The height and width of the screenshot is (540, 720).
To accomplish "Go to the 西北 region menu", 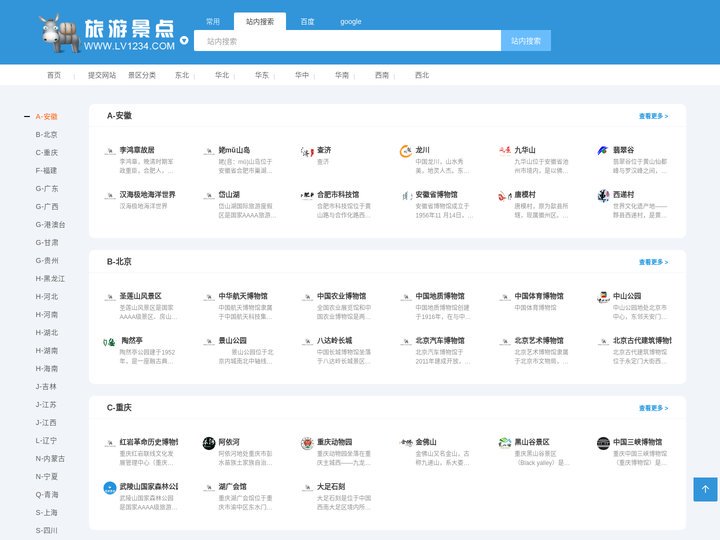I will click(422, 75).
